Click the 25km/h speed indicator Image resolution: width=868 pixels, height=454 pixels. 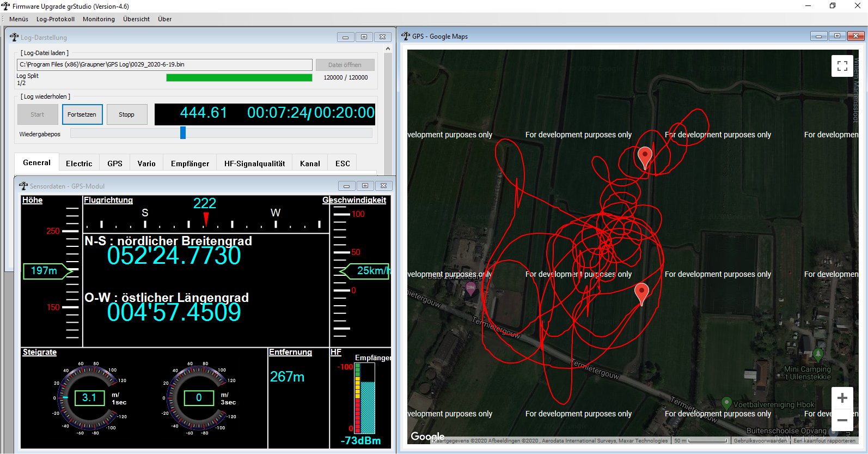[365, 271]
